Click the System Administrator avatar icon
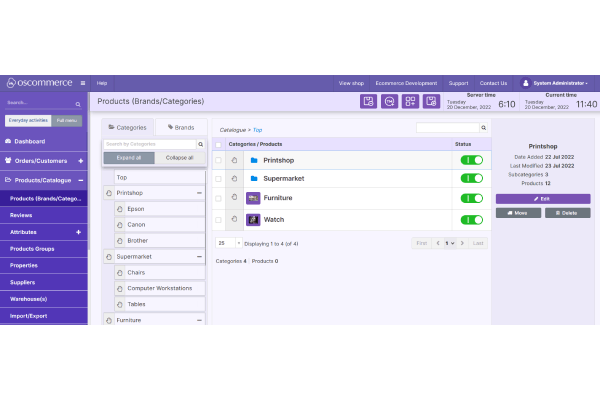The width and height of the screenshot is (600, 400). click(x=526, y=83)
